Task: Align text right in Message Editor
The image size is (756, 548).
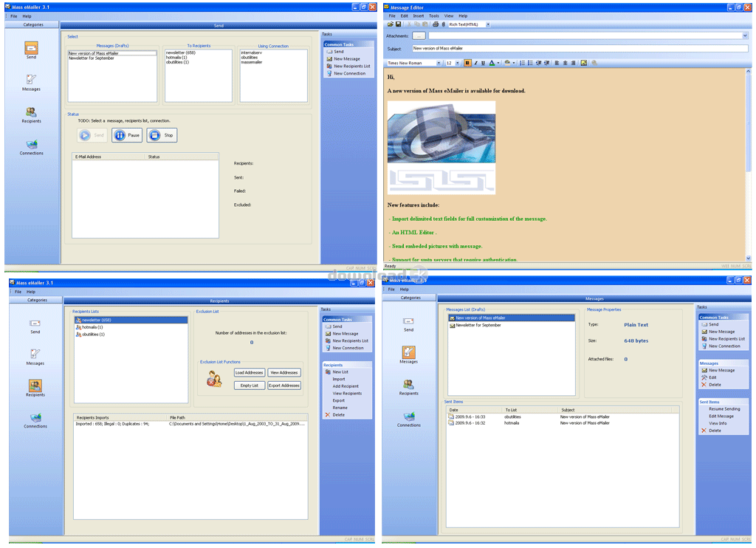Action: click(x=573, y=63)
